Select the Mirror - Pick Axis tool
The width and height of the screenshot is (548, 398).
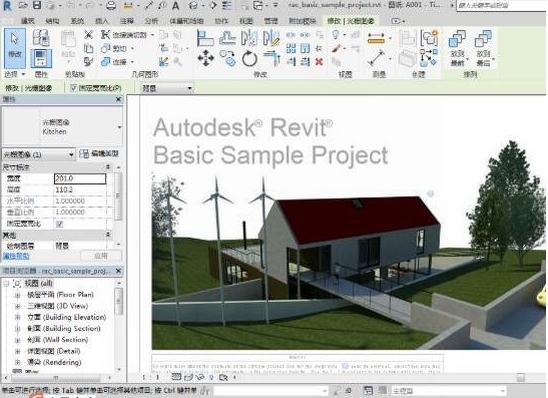(x=249, y=38)
